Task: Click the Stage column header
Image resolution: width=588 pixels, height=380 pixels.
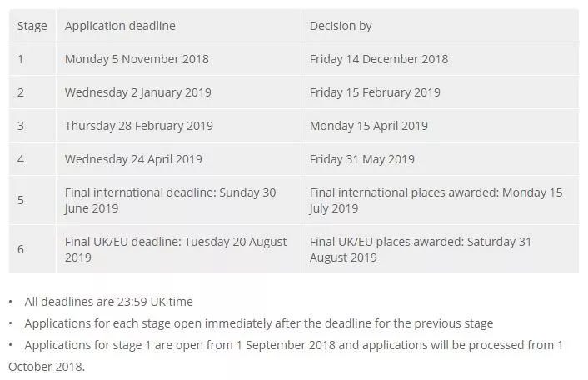Action: 32,26
